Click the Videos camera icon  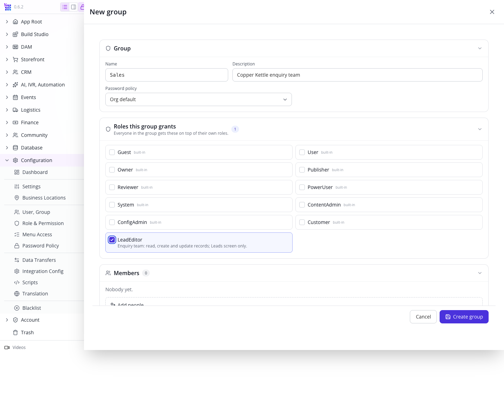[7, 348]
